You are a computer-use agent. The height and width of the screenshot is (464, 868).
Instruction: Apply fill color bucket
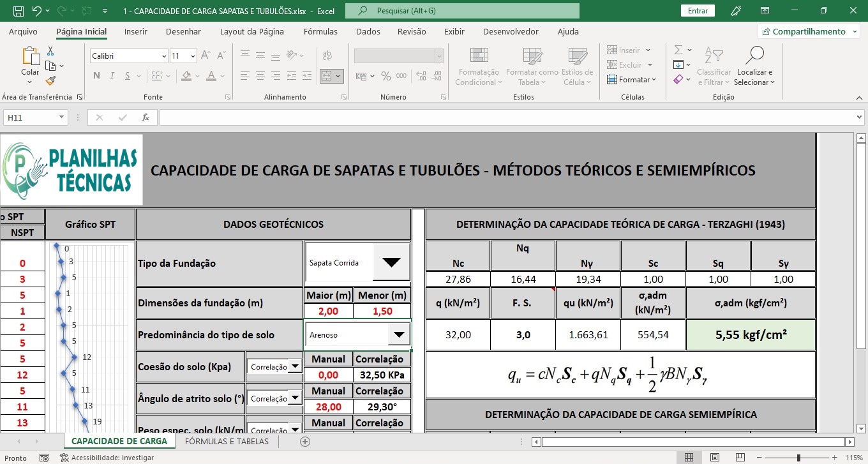186,76
